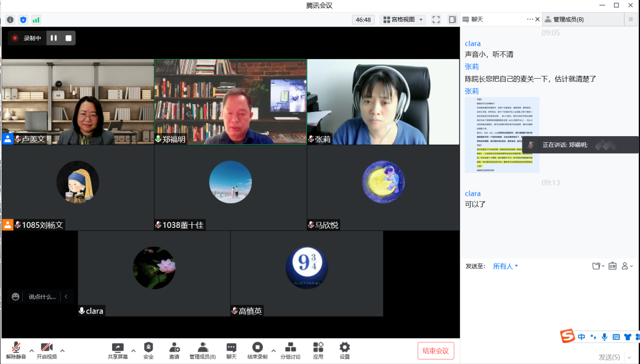Open the 应用 apps icon
640x364 pixels.
[318, 347]
